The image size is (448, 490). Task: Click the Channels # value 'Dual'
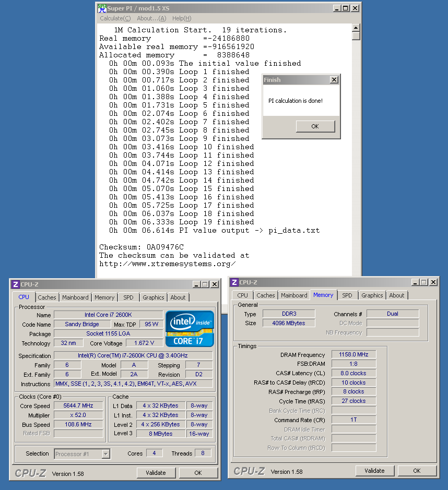(393, 314)
